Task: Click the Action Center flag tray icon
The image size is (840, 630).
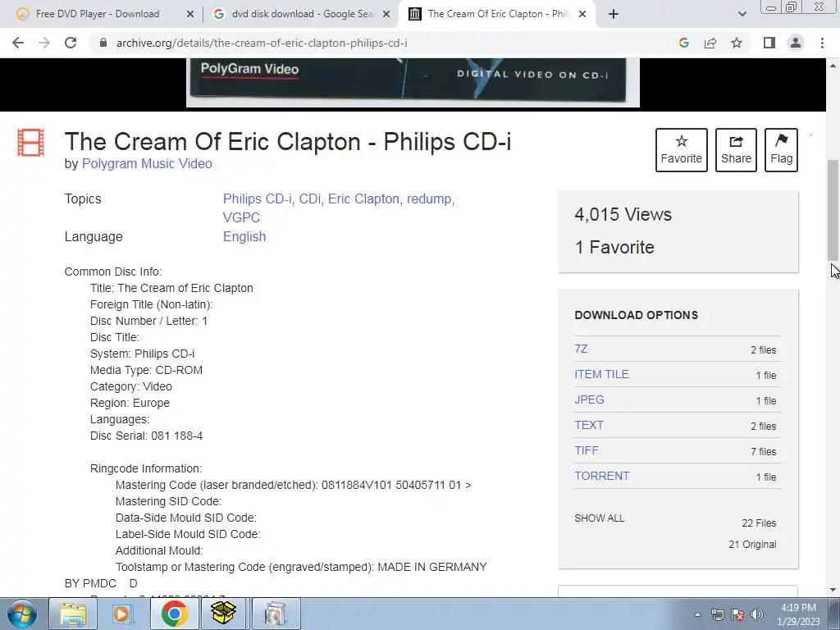Action: [737, 614]
